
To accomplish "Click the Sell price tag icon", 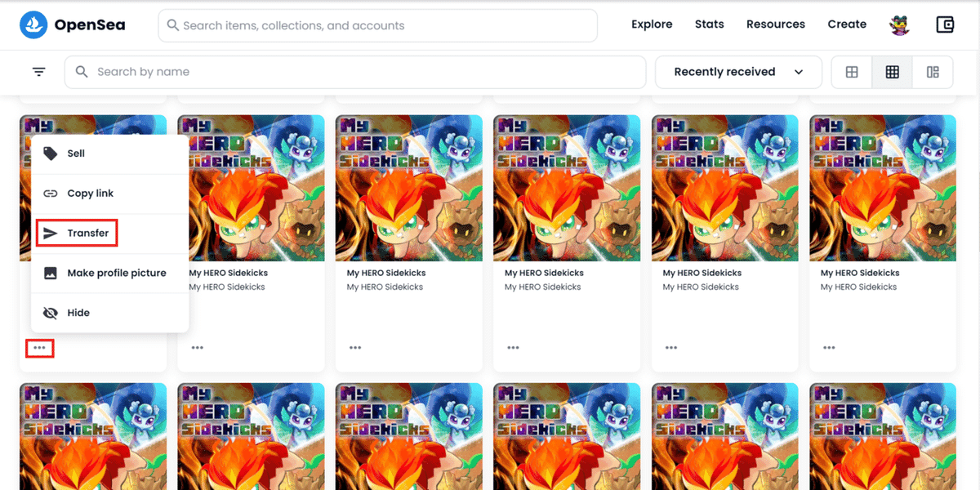I will click(51, 154).
